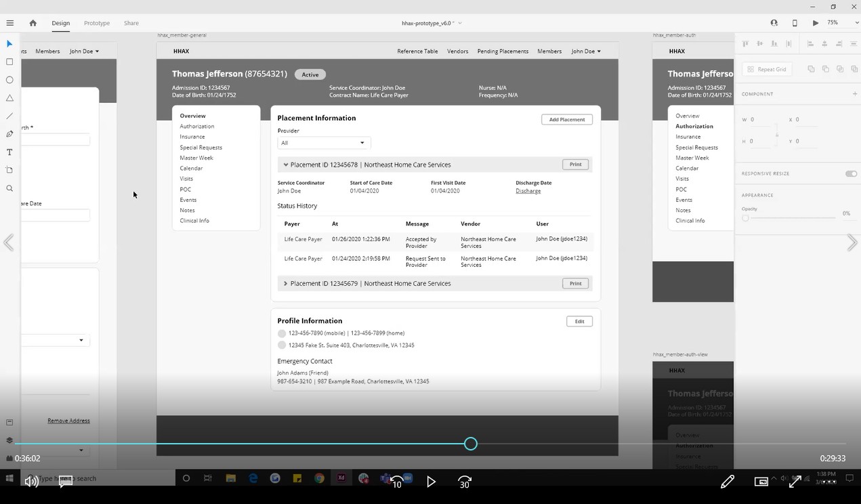This screenshot has width=861, height=504.
Task: Click the Align Bottom icon
Action: [x=774, y=44]
